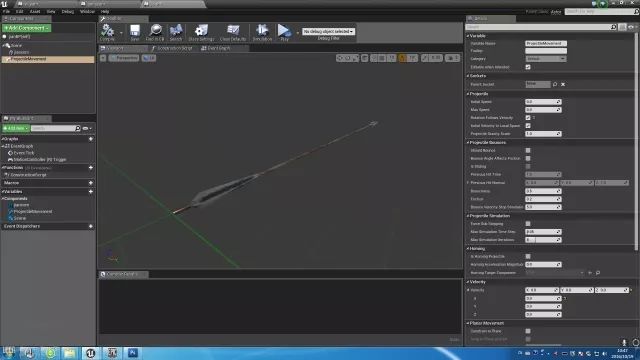This screenshot has width=640, height=360.
Task: Save the blueprint with Save icon
Action: (135, 32)
